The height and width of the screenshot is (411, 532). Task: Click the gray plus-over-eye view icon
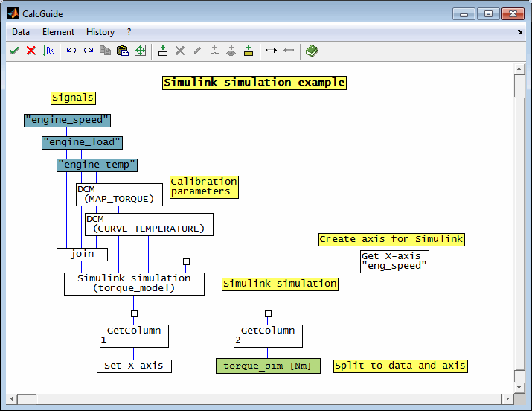tap(231, 51)
